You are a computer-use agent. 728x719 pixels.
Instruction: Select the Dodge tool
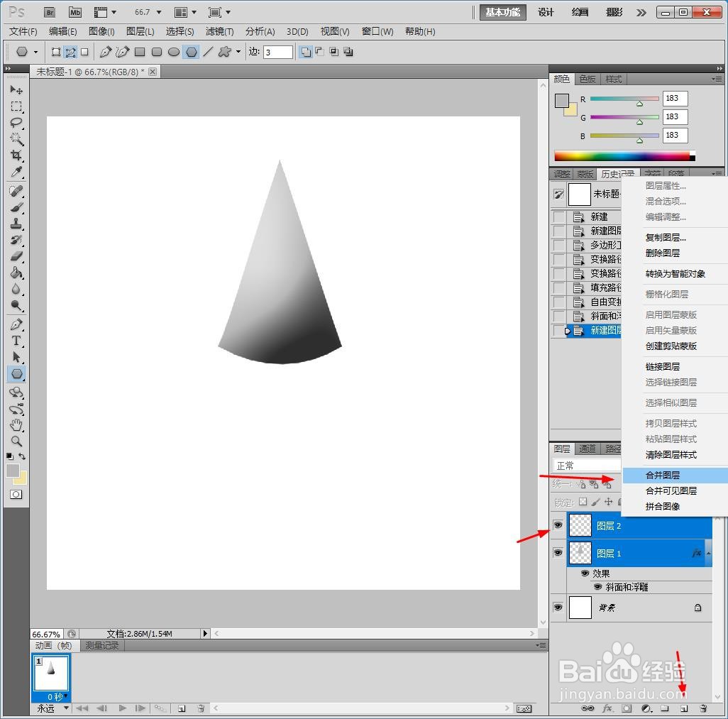[x=16, y=305]
